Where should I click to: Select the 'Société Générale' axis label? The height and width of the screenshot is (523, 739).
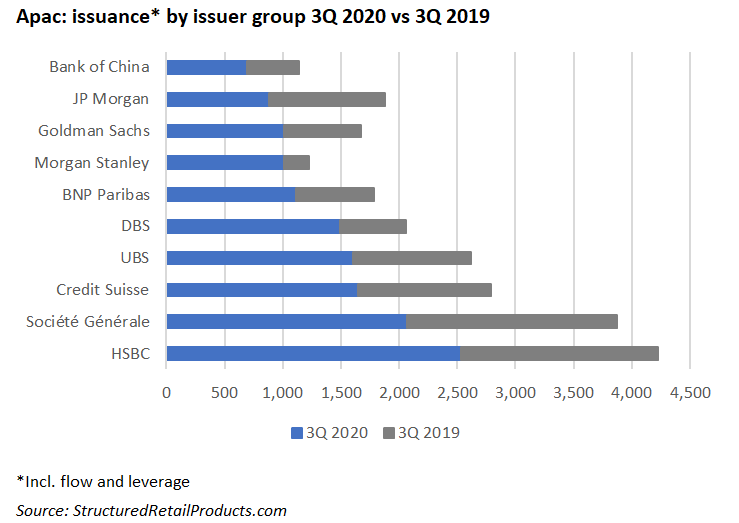tap(88, 322)
